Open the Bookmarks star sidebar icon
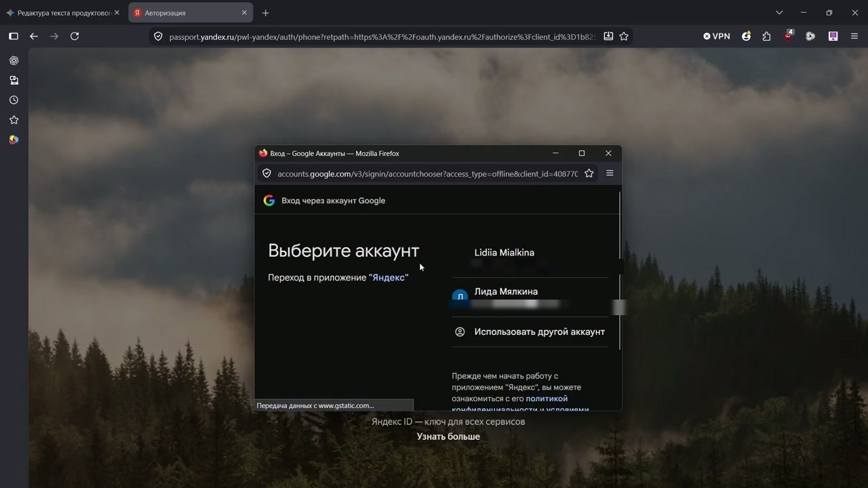 point(14,120)
